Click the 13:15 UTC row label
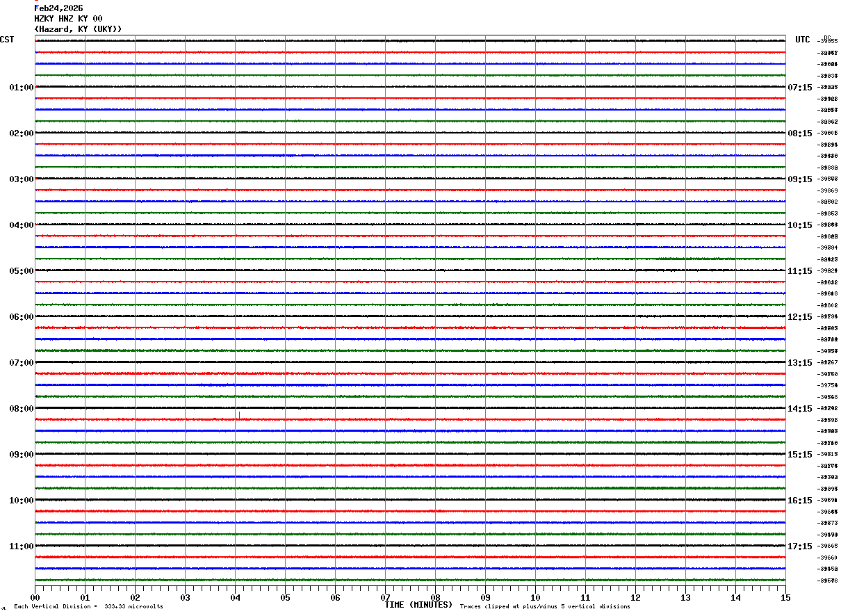This screenshot has width=841, height=616. (x=800, y=363)
